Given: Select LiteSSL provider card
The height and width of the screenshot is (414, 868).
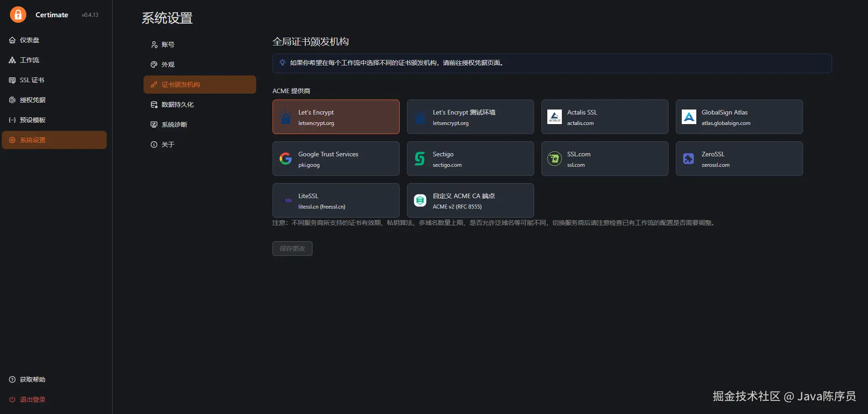Looking at the screenshot, I should pos(336,200).
